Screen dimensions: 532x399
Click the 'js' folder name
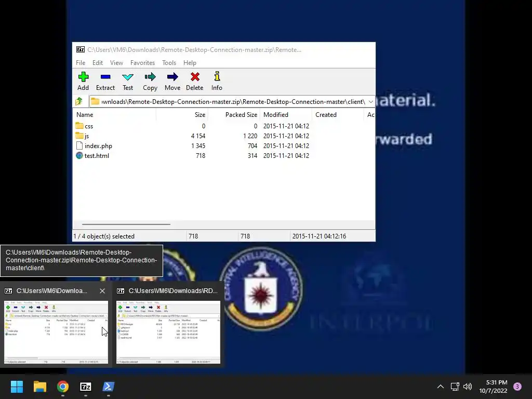87,136
